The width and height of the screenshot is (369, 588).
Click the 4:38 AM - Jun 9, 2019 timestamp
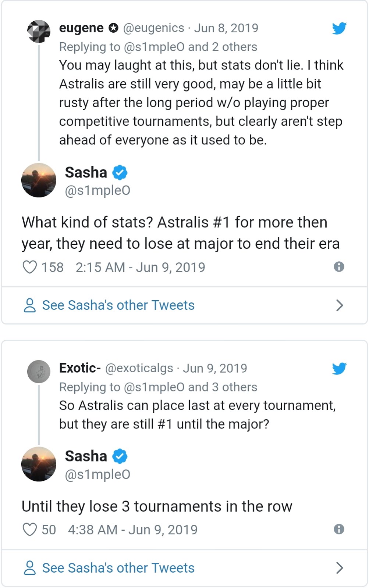[132, 530]
